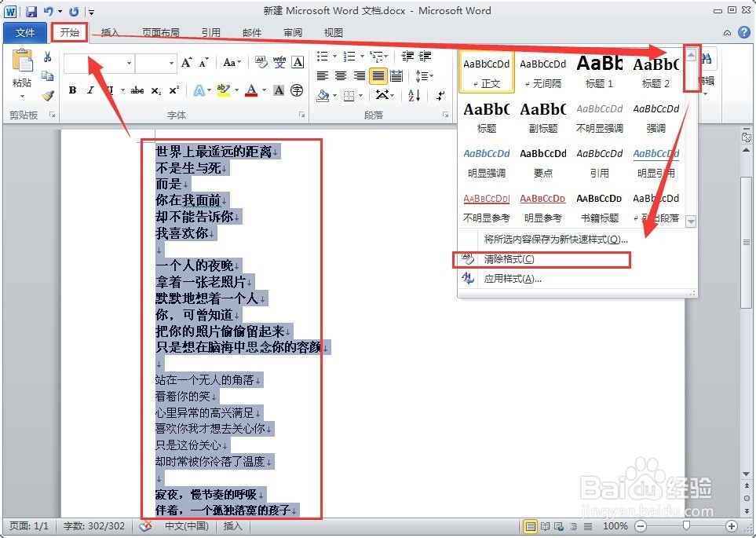This screenshot has width=756, height=538.
Task: Toggle bold formatting
Action: (73, 90)
